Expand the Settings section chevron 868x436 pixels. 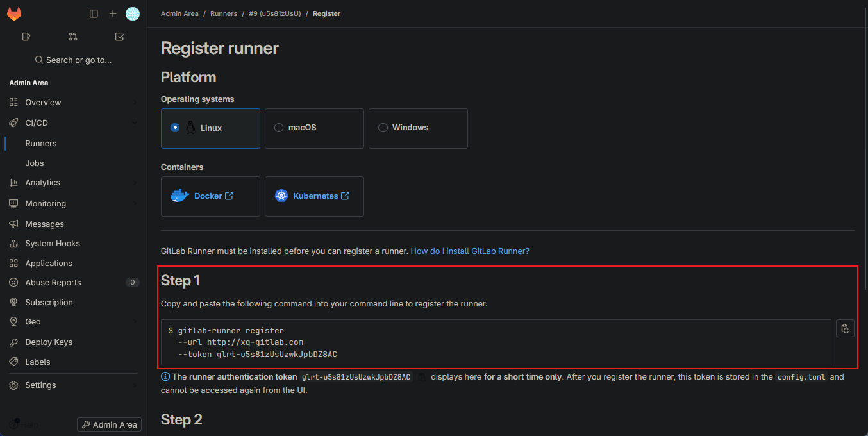(x=135, y=385)
